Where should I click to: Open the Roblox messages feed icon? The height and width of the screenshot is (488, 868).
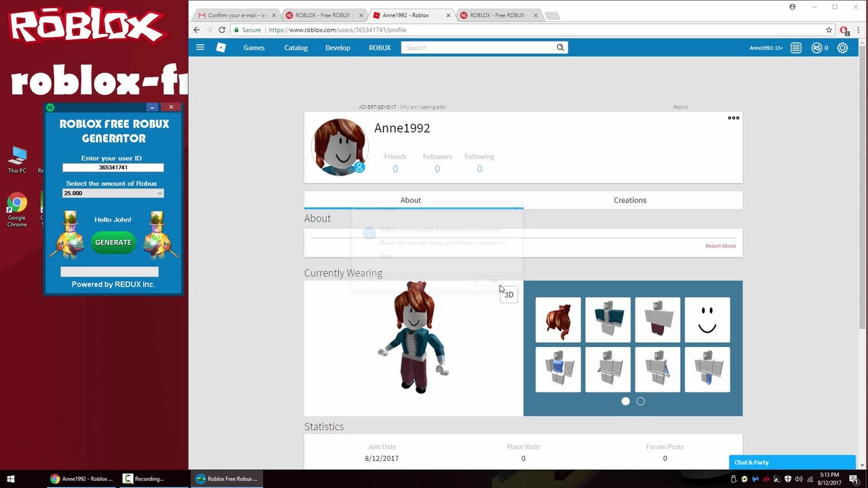(x=796, y=48)
